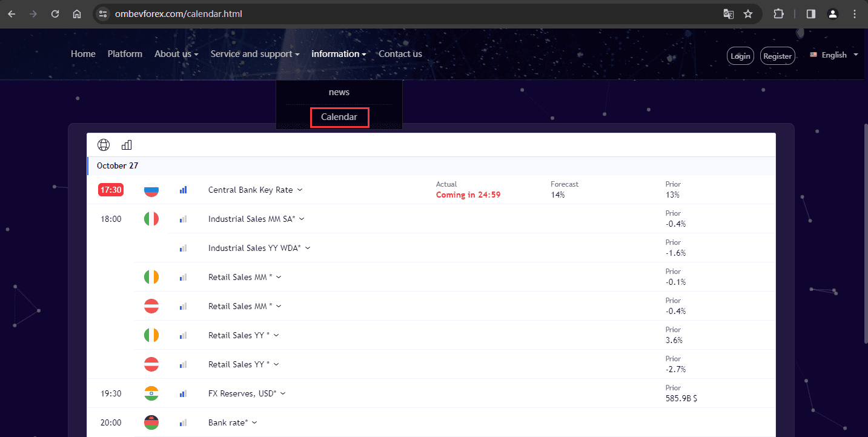Image resolution: width=868 pixels, height=437 pixels.
Task: Click the translate page icon
Action: [729, 13]
